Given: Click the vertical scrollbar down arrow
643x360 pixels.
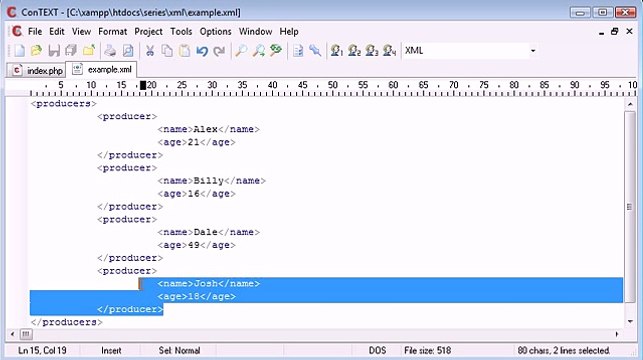Looking at the screenshot, I should point(630,321).
